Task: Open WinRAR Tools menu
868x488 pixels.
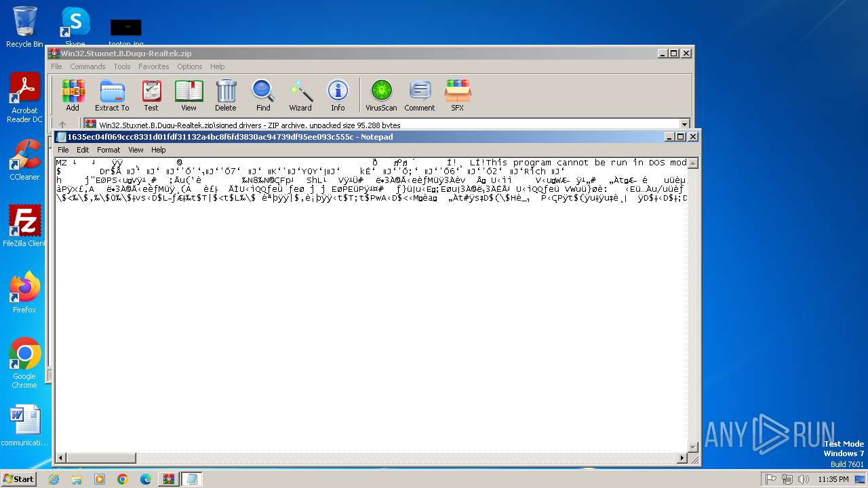Action: pos(122,66)
